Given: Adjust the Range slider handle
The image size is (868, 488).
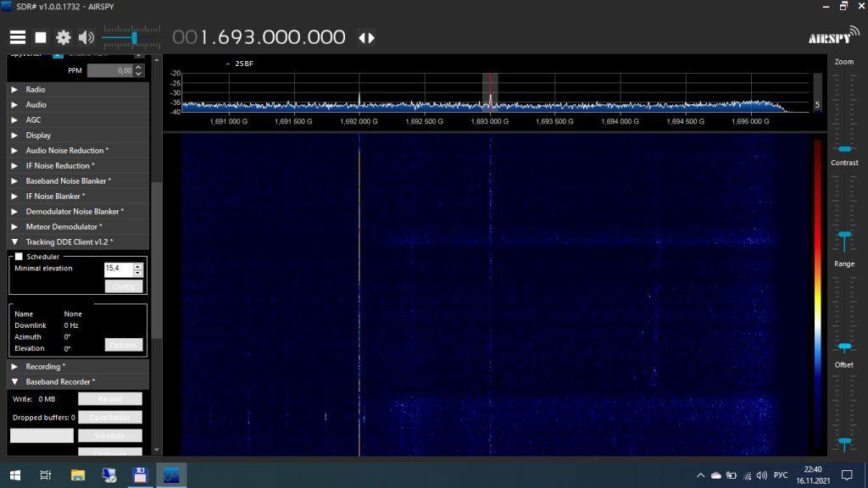Looking at the screenshot, I should (x=844, y=347).
